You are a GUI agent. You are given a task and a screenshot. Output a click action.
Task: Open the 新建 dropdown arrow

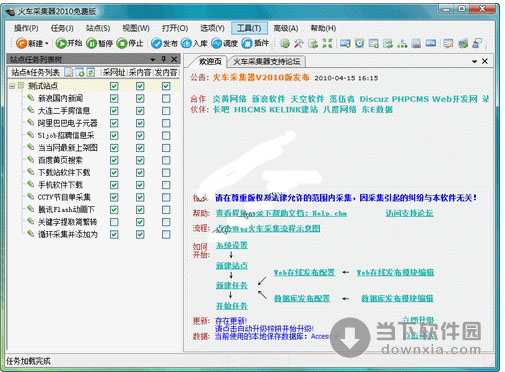pos(47,43)
